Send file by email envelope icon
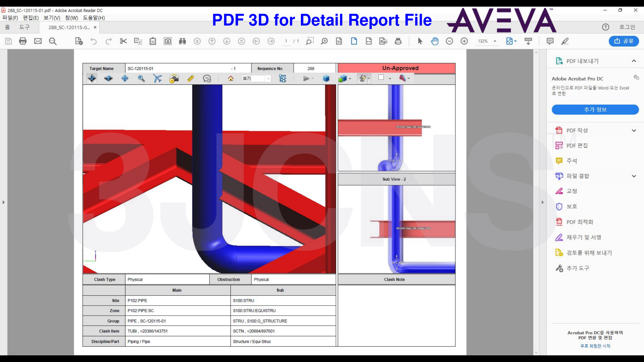Image resolution: width=644 pixels, height=362 pixels. coord(38,41)
